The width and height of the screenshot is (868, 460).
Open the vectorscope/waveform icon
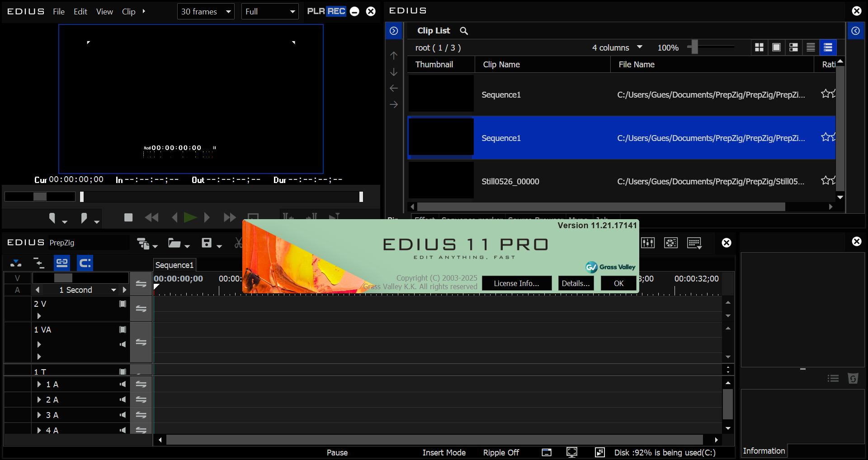671,243
